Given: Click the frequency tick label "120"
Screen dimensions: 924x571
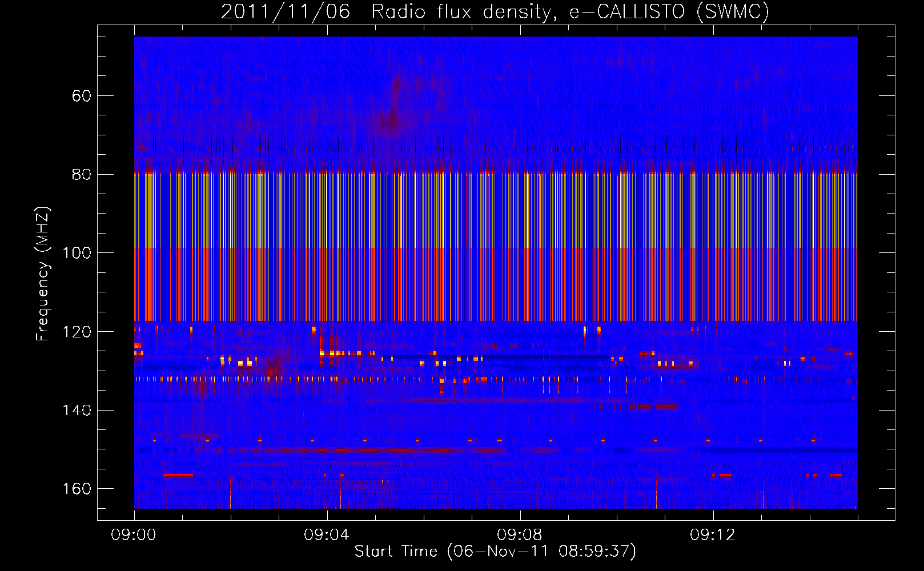Looking at the screenshot, I should pos(77,332).
